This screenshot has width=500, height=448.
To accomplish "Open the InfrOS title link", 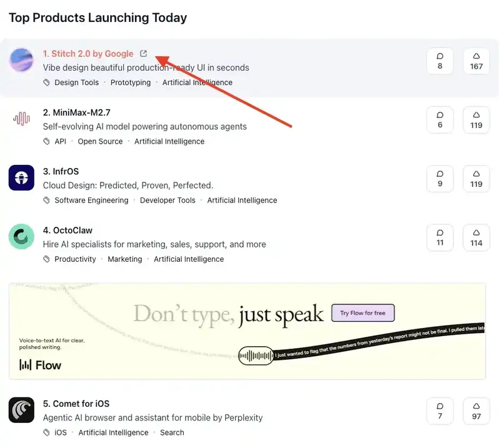I will pos(61,172).
